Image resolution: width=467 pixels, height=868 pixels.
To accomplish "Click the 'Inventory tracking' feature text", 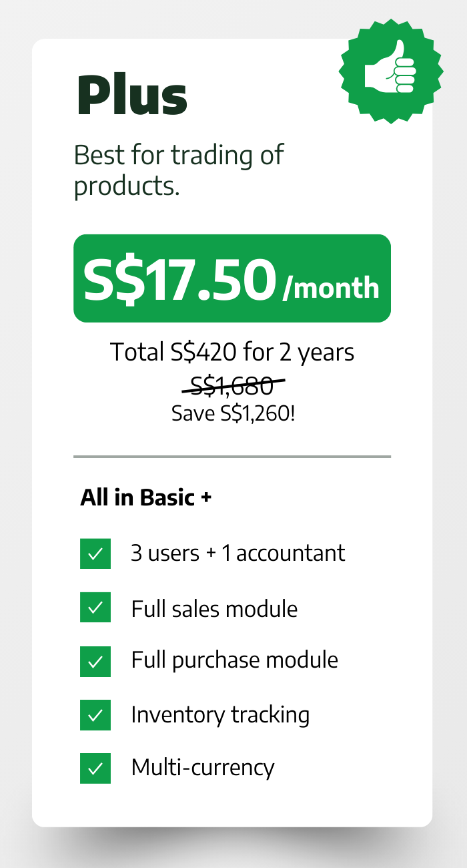I will (x=220, y=714).
